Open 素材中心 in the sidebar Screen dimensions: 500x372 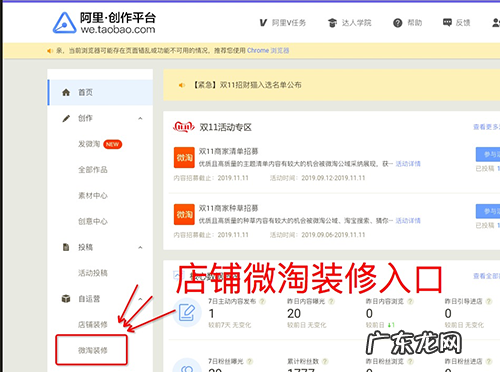tap(93, 196)
